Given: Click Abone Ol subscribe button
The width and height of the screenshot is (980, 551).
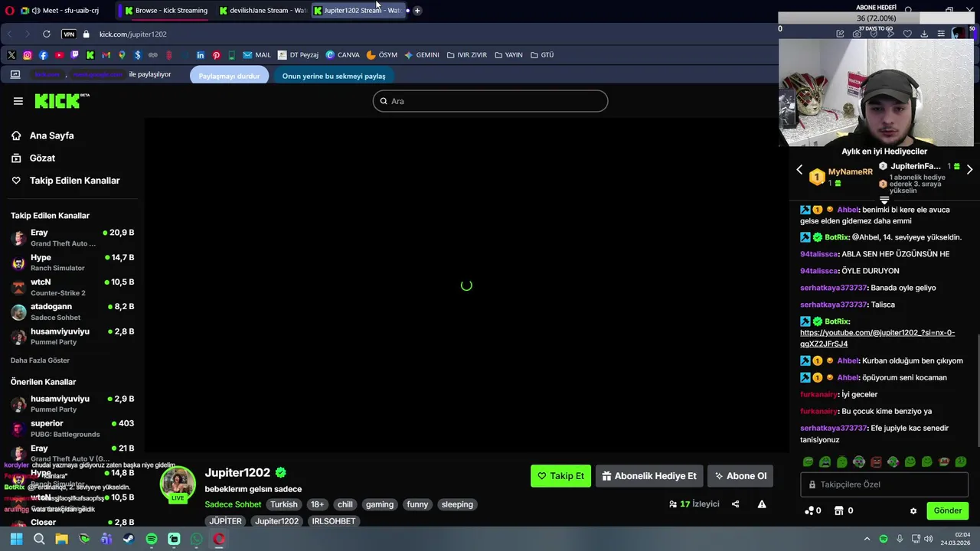Looking at the screenshot, I should [x=740, y=476].
